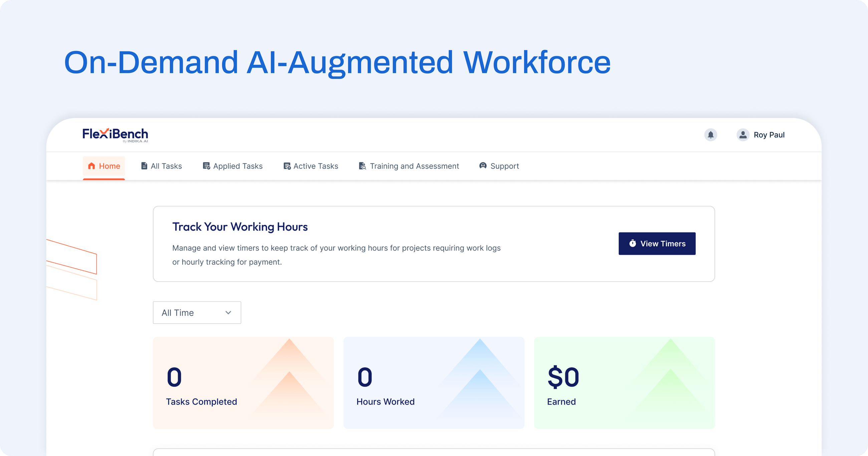Open notifications via the bell icon
Viewport: 868px width, 456px height.
[x=711, y=135]
